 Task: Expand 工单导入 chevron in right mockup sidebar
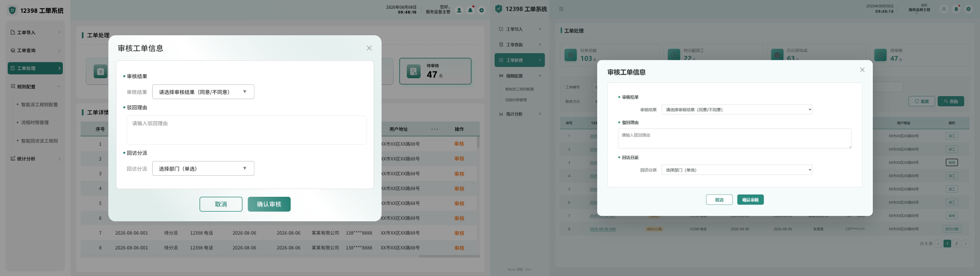click(540, 29)
